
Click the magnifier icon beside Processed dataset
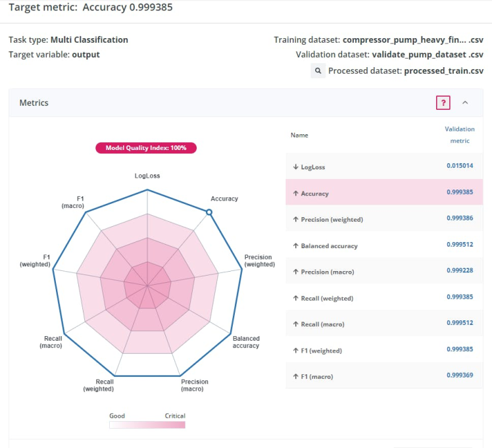point(318,71)
